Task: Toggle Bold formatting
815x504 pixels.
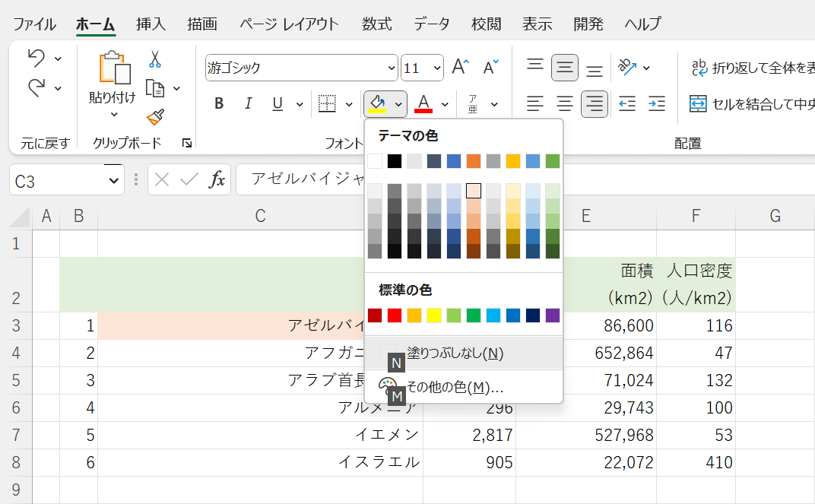Action: tap(219, 103)
